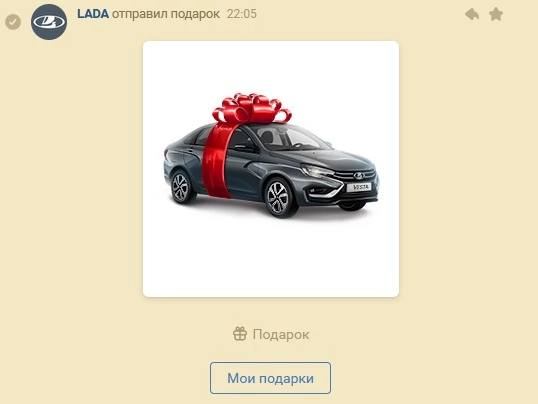Toggle the message selection checkmark
Image resolution: width=538 pixels, height=404 pixels.
click(x=13, y=22)
